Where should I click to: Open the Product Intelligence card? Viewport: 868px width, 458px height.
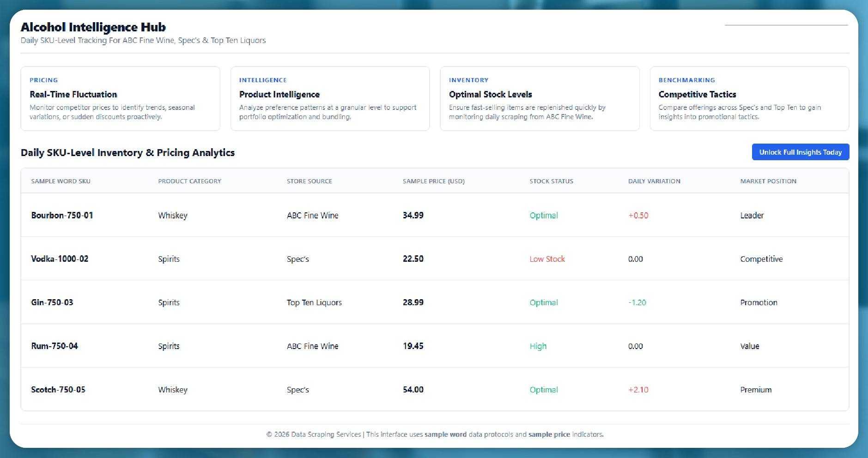coord(330,99)
